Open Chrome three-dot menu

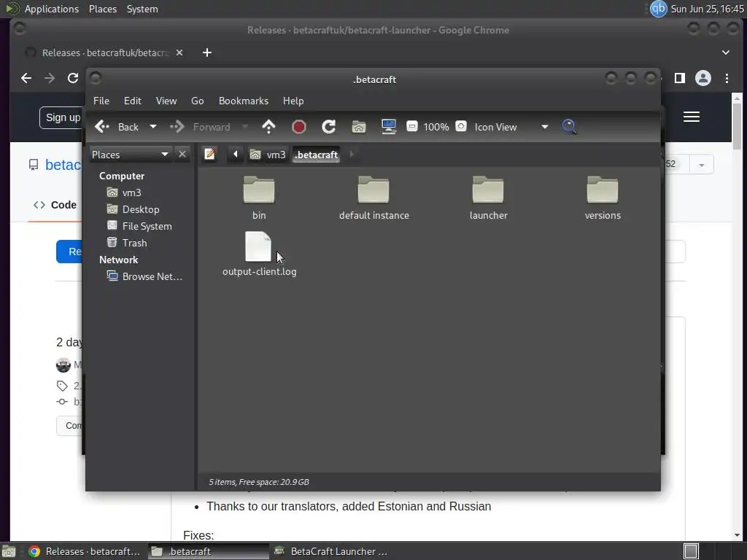click(727, 78)
